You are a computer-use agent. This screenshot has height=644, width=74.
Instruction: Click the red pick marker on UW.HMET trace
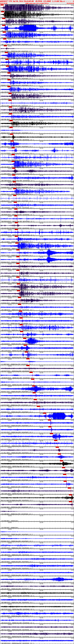[33, 386]
